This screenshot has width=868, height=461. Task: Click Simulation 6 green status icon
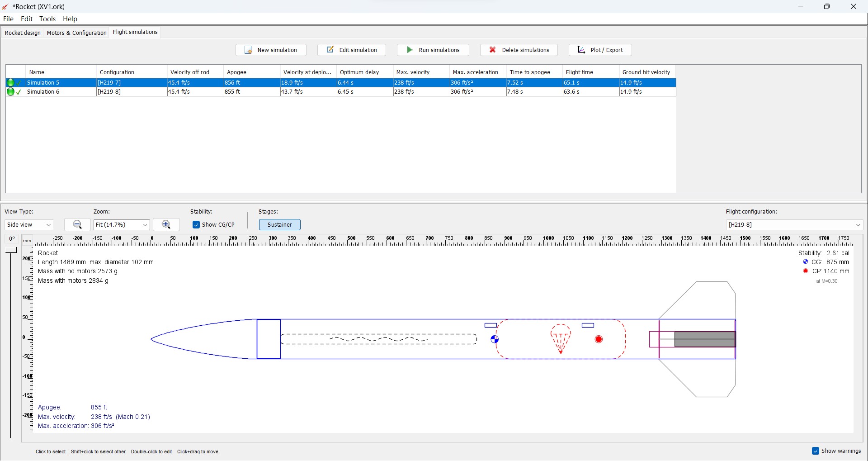click(x=10, y=92)
